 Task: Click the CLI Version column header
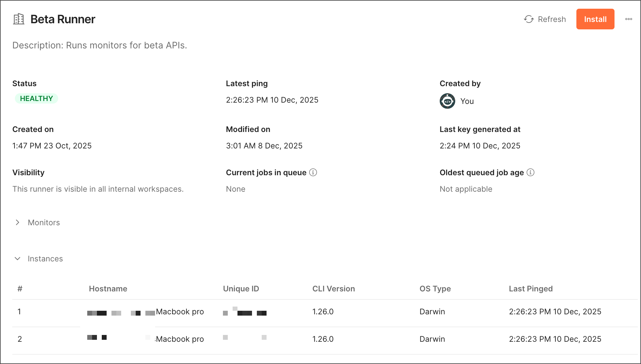333,288
